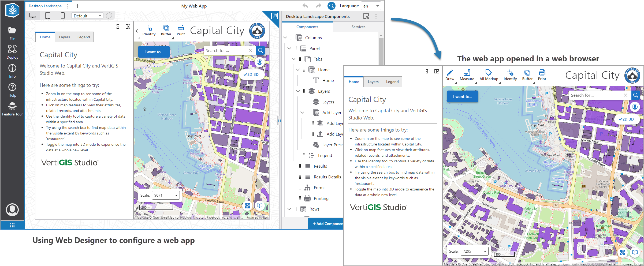Viewport: 644px width, 266px height.
Task: Click the Deploy icon in sidebar
Action: (12, 52)
